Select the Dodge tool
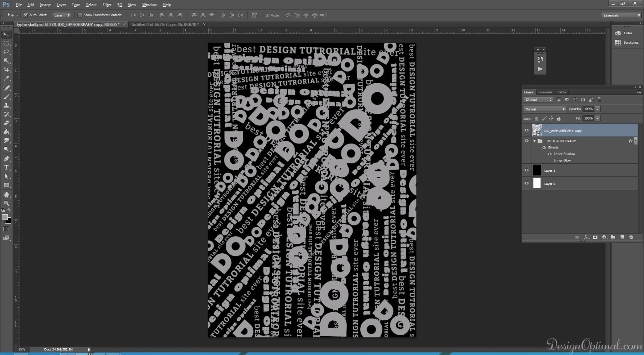This screenshot has width=644, height=355. [6, 149]
